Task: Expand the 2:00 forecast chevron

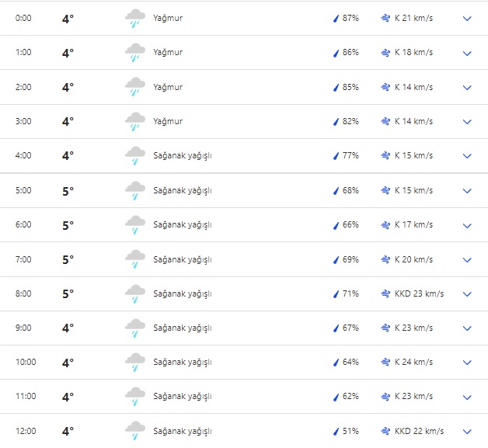Action: point(467,88)
